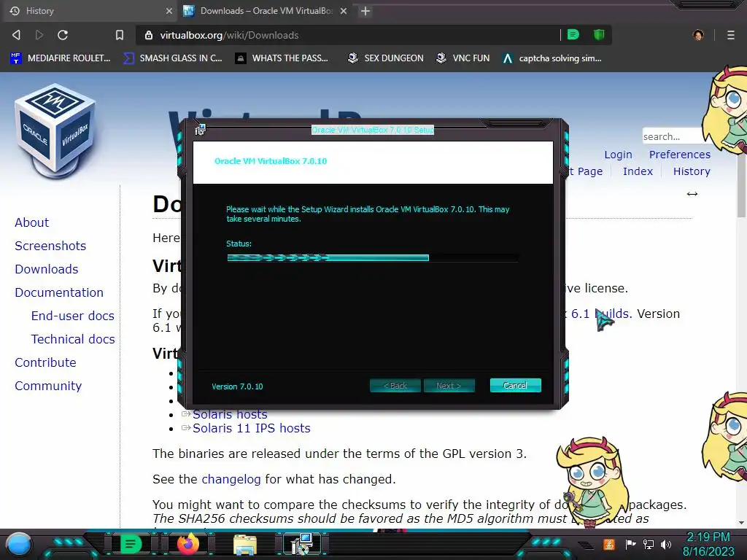This screenshot has height=560, width=747.
Task: Click the wiki search field
Action: pyautogui.click(x=673, y=136)
